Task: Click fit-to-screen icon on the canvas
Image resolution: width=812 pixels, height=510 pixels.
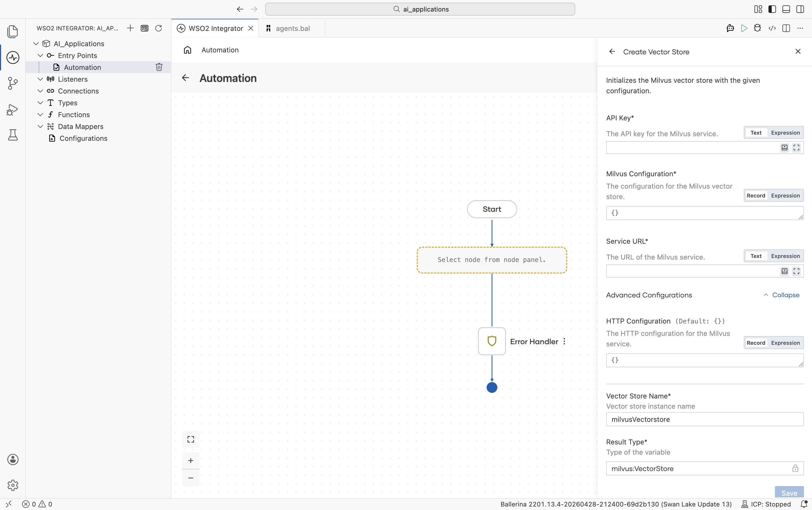Action: tap(191, 439)
